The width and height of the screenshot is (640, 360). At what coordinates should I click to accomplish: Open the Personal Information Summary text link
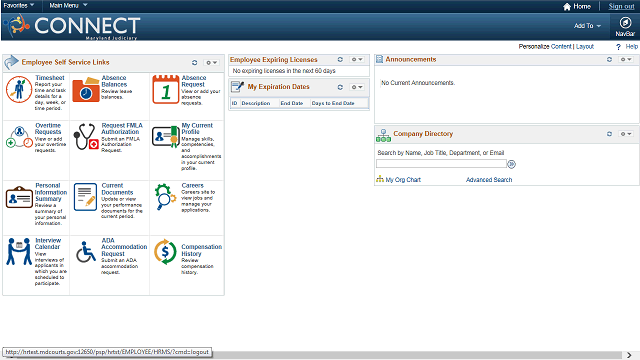pyautogui.click(x=51, y=192)
